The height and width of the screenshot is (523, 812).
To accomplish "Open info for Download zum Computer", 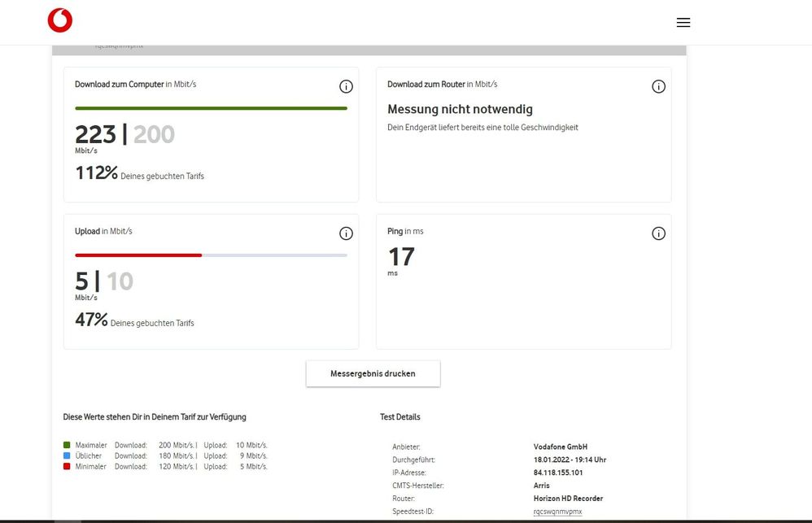I will click(346, 87).
